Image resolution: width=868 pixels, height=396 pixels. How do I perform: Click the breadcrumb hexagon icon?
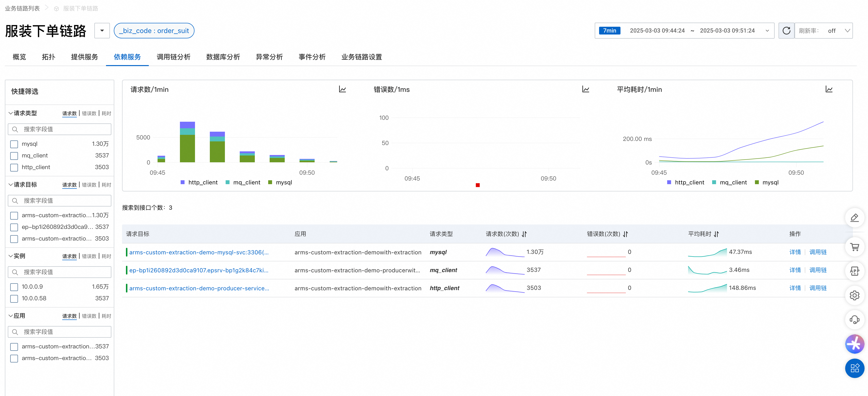[x=56, y=9]
